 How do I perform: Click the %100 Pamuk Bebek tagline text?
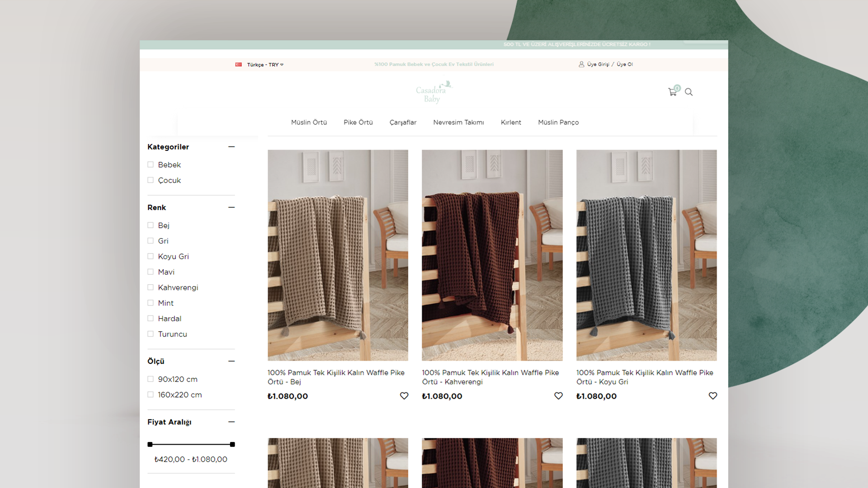(434, 64)
